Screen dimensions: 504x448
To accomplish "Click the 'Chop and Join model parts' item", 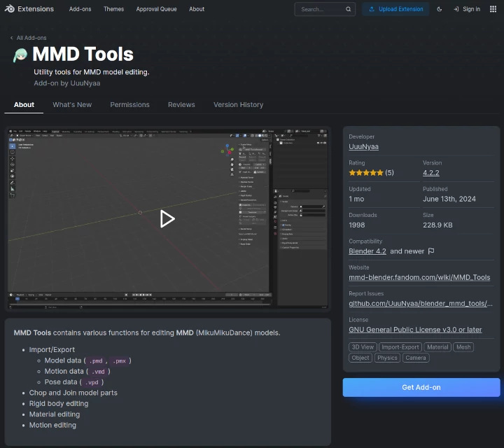I will (x=73, y=393).
